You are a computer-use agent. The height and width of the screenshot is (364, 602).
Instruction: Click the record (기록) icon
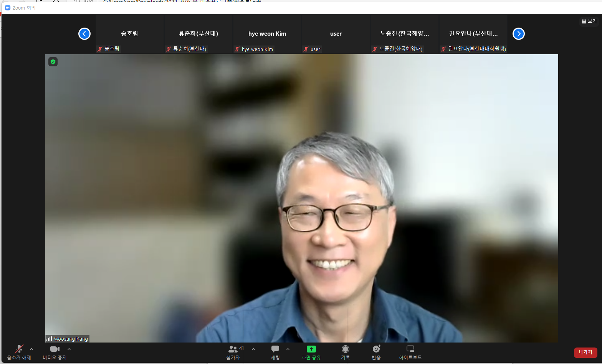[x=346, y=352]
